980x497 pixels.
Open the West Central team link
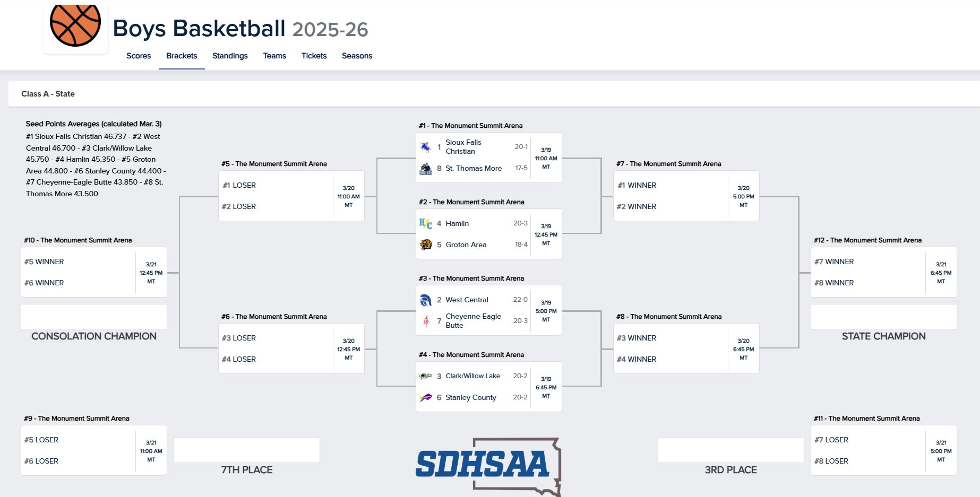tap(467, 300)
